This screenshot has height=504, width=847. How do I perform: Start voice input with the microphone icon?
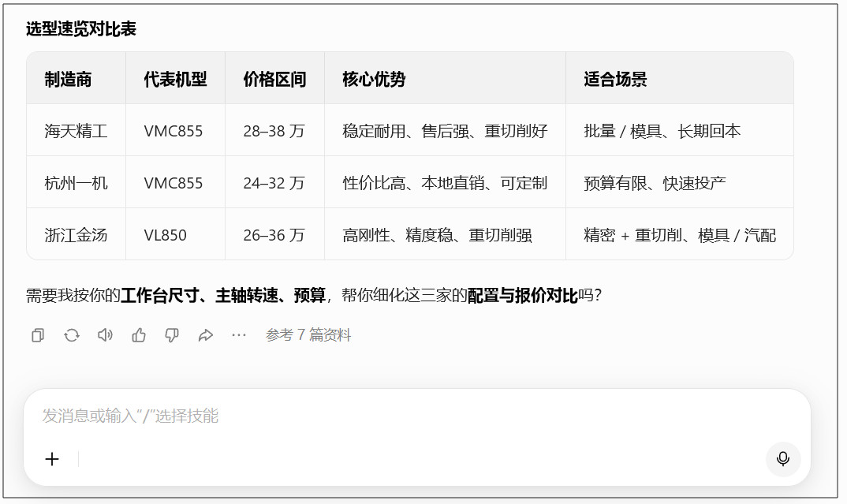tap(782, 459)
